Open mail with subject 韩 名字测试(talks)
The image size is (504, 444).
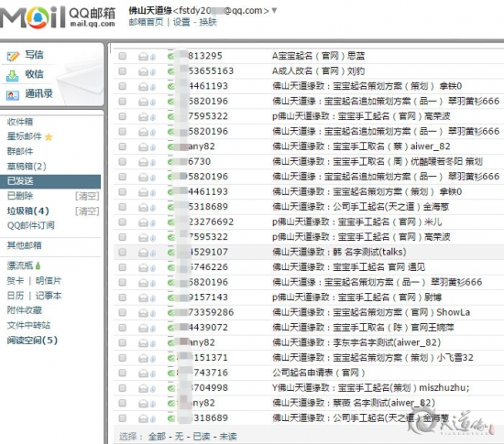point(339,252)
